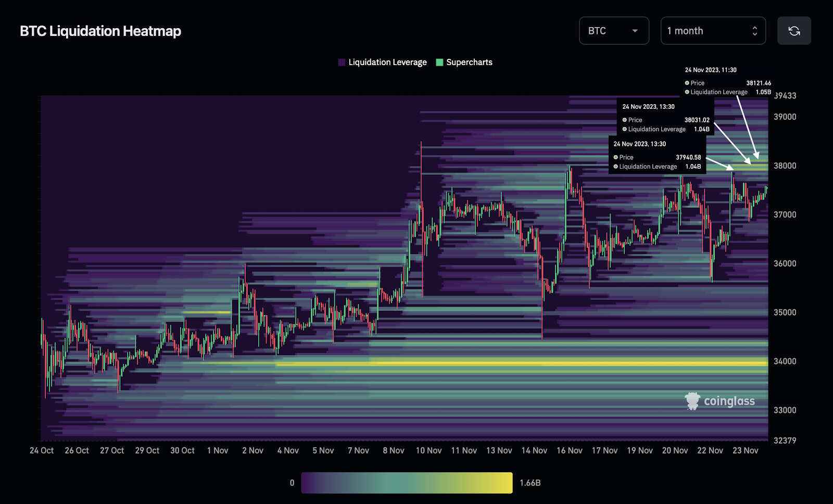This screenshot has height=504, width=833.
Task: Click the 11 Nov date label
Action: 464,450
